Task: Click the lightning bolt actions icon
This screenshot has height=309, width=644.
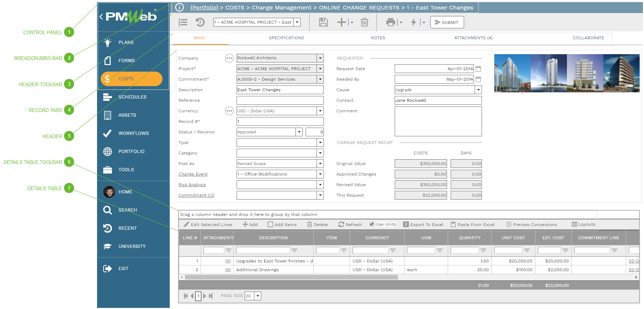Action: coord(414,23)
